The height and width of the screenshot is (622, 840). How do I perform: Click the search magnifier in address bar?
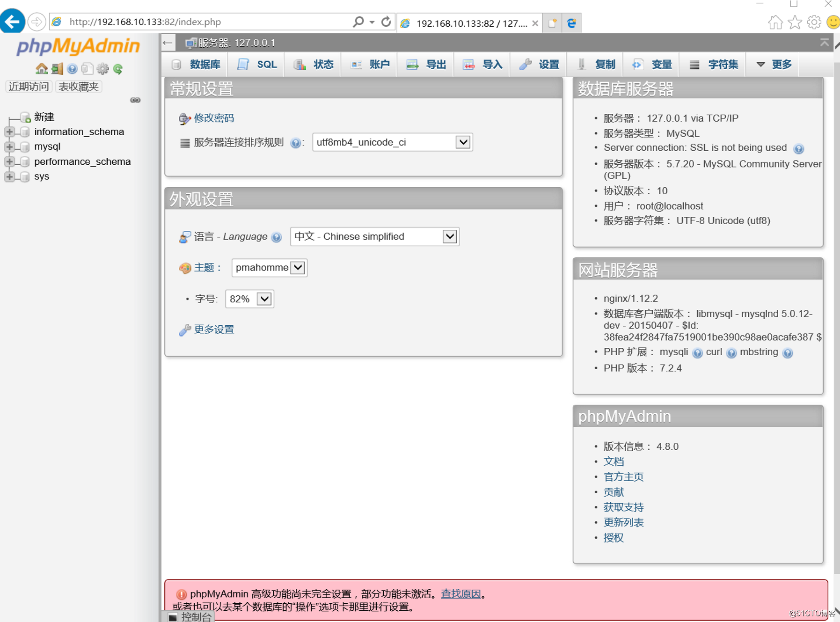click(x=358, y=22)
